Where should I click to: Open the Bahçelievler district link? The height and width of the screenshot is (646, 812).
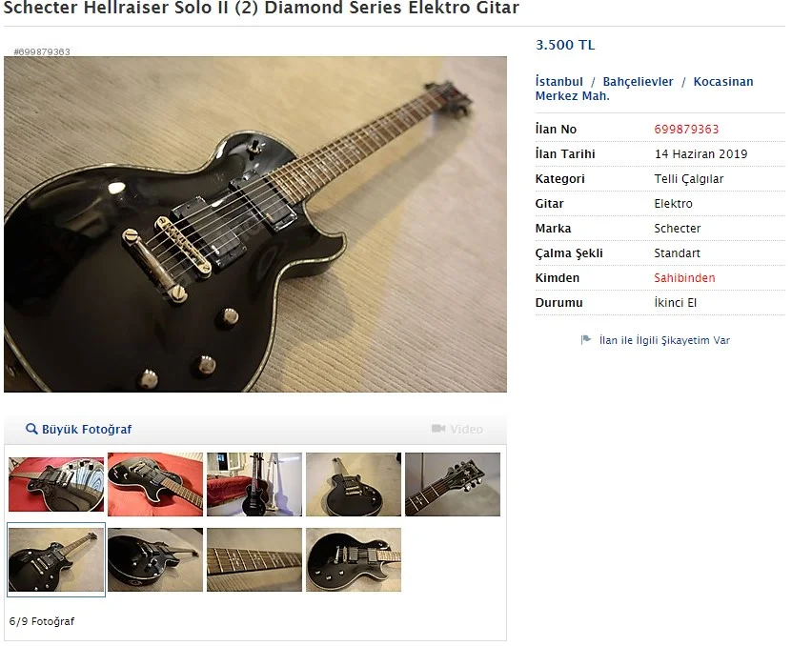point(638,81)
